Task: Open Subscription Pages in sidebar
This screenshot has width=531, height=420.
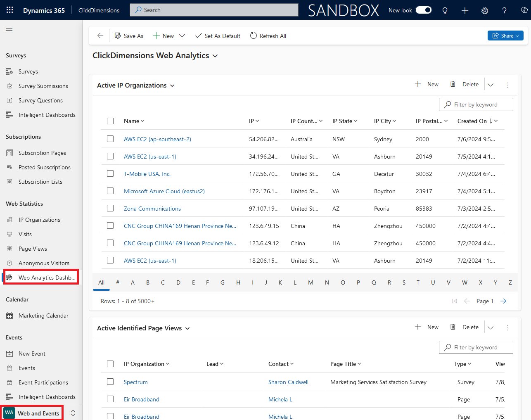Action: click(41, 153)
